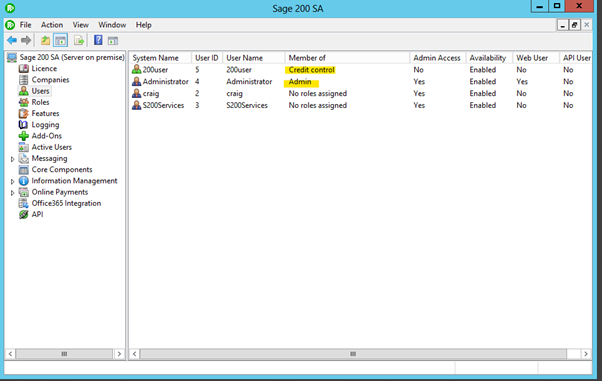Sort by Admin Access column header
Viewport: 602px width, 381px height.
pos(437,58)
